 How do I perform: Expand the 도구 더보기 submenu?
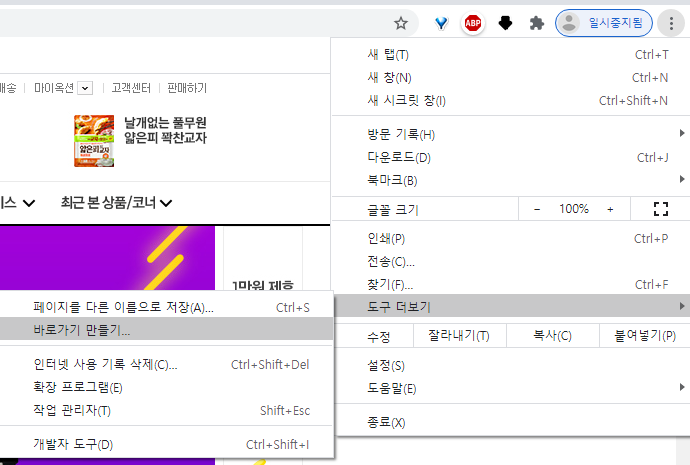tap(510, 306)
